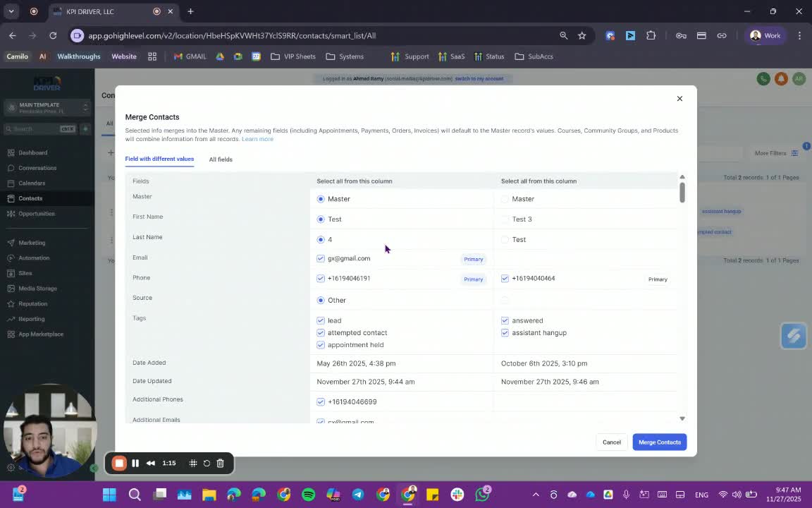Open Systems bookmark folder
Image resolution: width=812 pixels, height=508 pixels.
tap(345, 56)
